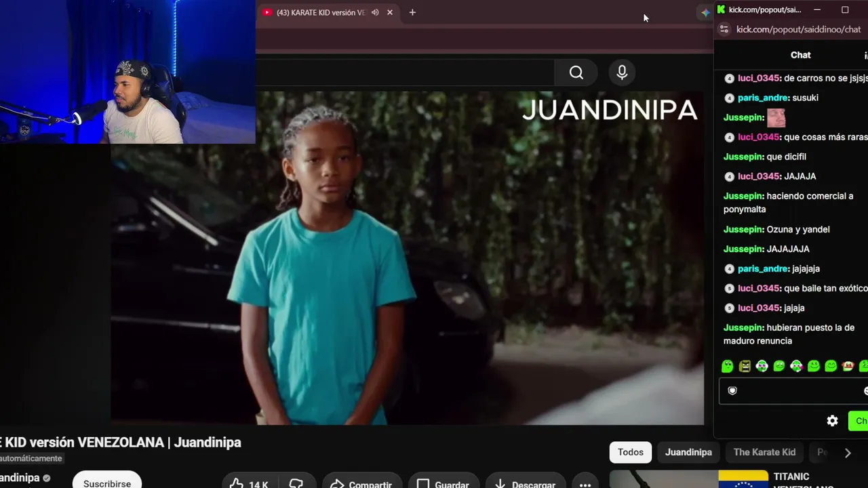Select the Todos filter chip
Screen dimensions: 868x488
(x=631, y=452)
